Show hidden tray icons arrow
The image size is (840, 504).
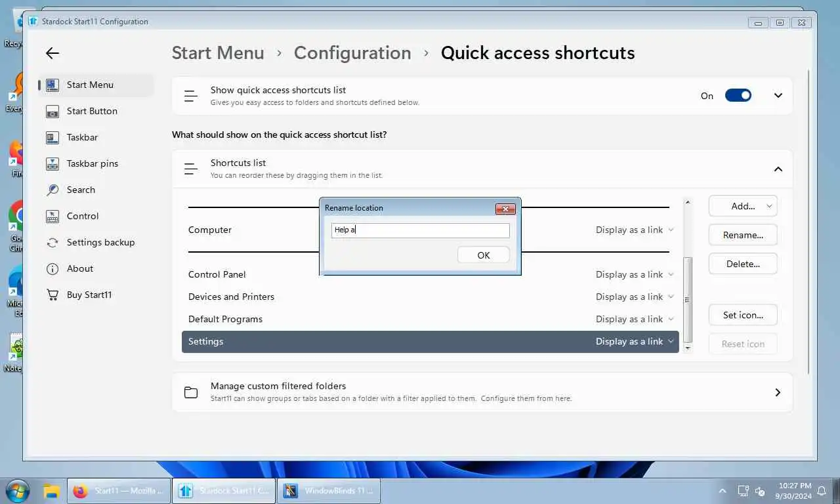pos(723,491)
